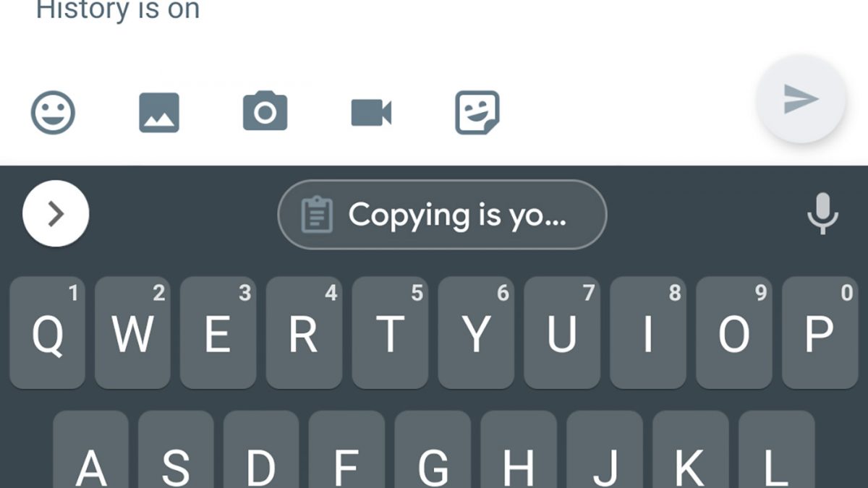Open the sticker picker icon
868x488 pixels.
coord(477,112)
